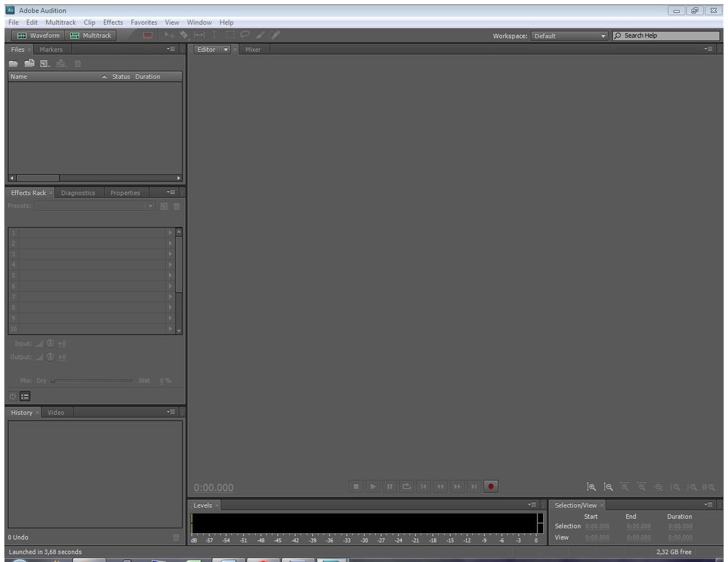Viewport: 728px width, 562px height.
Task: Switch to the Mixer tab
Action: pos(253,49)
